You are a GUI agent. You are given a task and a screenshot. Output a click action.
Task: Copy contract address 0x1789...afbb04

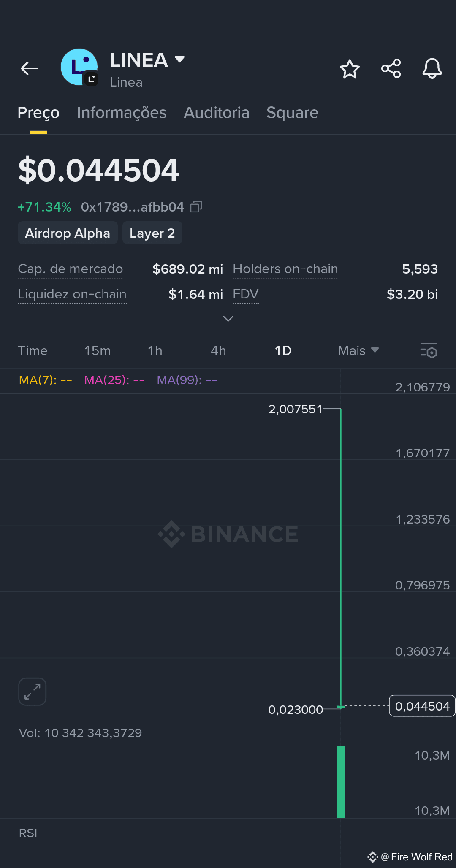tap(196, 207)
